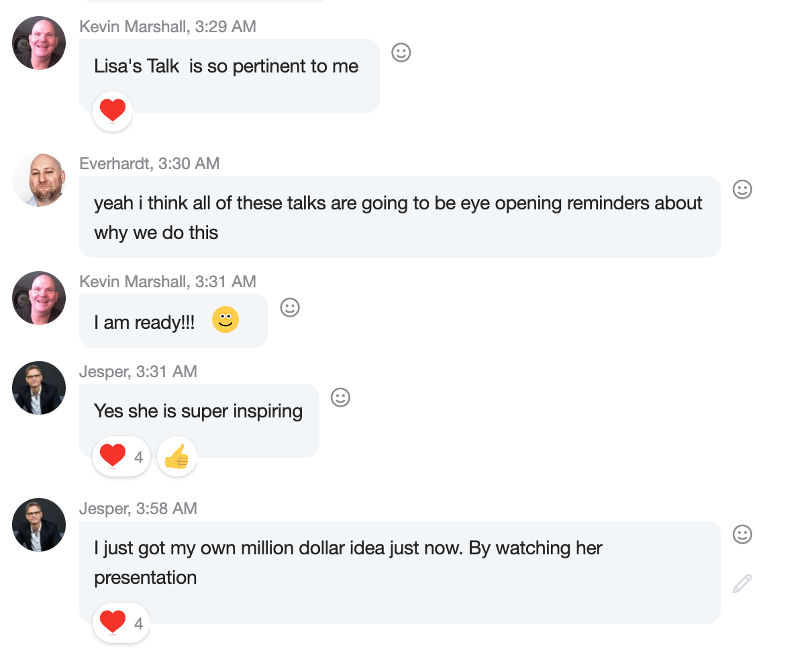Open Jesper's avatar at 3:31 AM
Image resolution: width=812 pixels, height=655 pixels.
coord(39,388)
